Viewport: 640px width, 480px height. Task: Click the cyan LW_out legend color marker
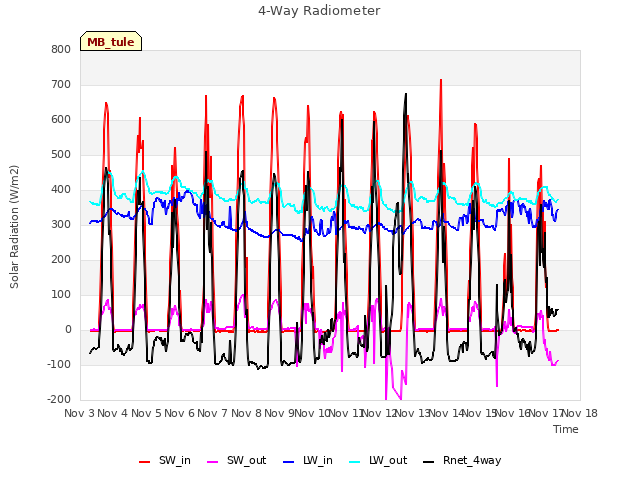tap(355, 462)
